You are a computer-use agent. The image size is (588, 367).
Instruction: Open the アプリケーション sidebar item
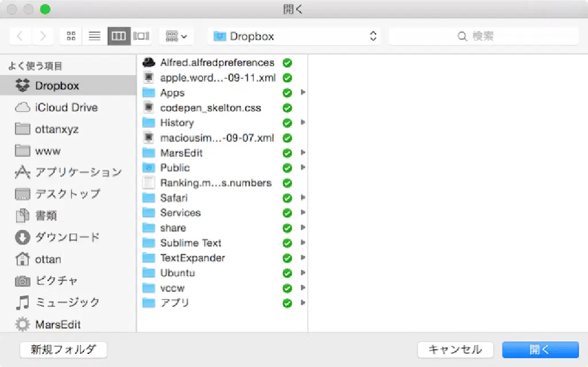pos(78,172)
